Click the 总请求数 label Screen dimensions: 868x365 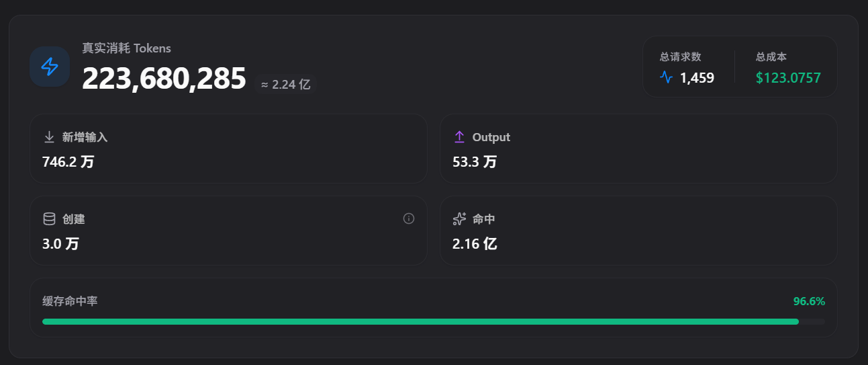tap(680, 57)
